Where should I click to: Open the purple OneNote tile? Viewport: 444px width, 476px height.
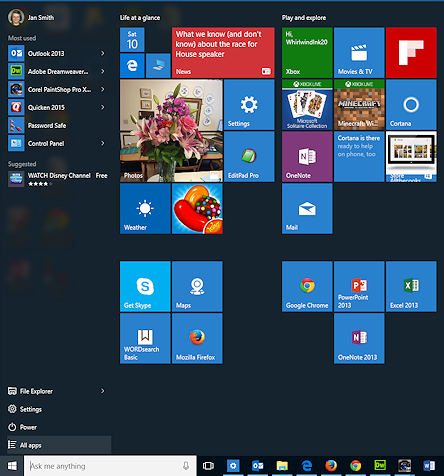(307, 157)
